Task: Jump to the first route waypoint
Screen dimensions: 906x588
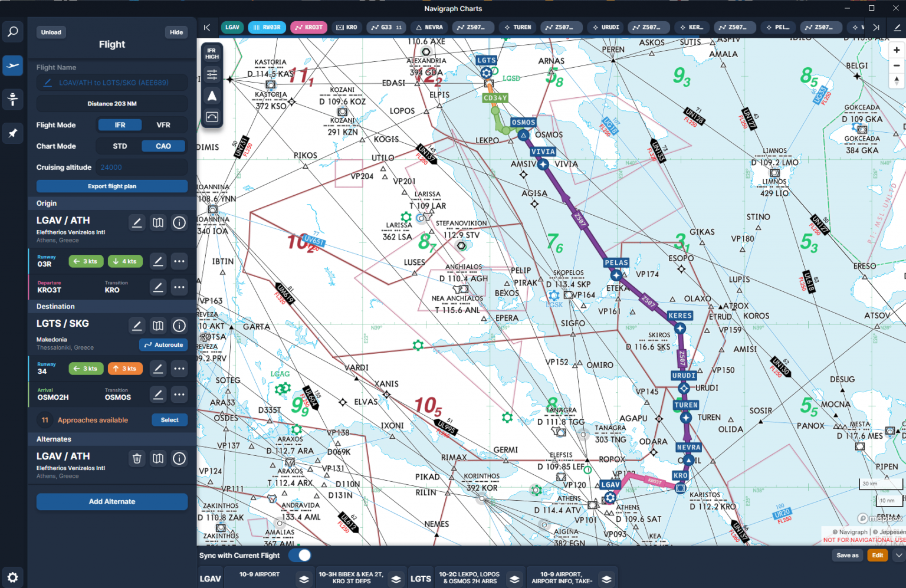Action: click(207, 27)
